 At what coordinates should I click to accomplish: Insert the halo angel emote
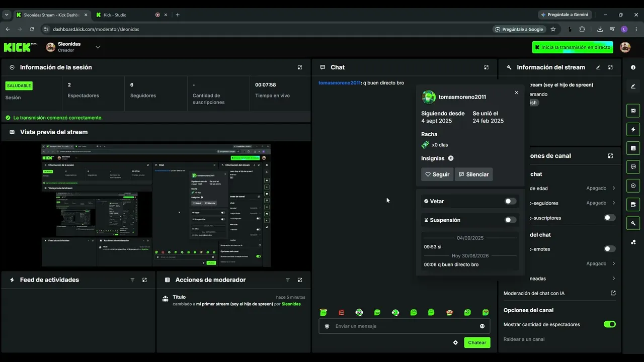(324, 312)
